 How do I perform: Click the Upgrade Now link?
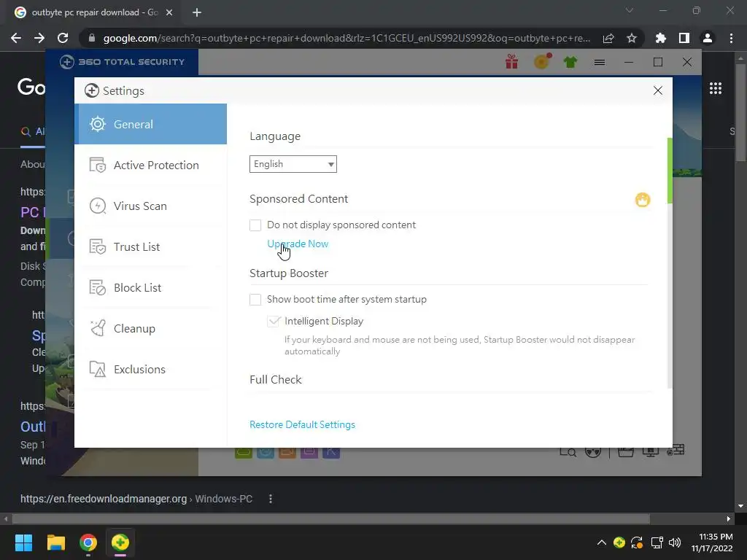tap(298, 244)
